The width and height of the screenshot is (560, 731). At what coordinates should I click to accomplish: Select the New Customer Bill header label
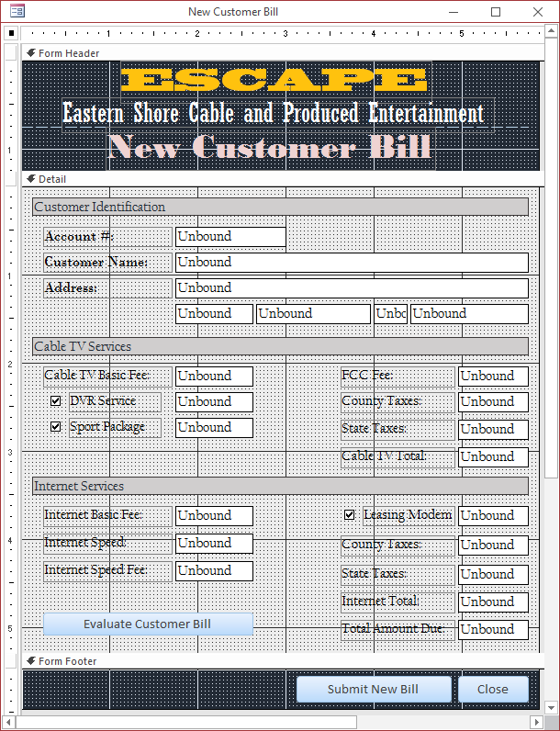click(270, 148)
